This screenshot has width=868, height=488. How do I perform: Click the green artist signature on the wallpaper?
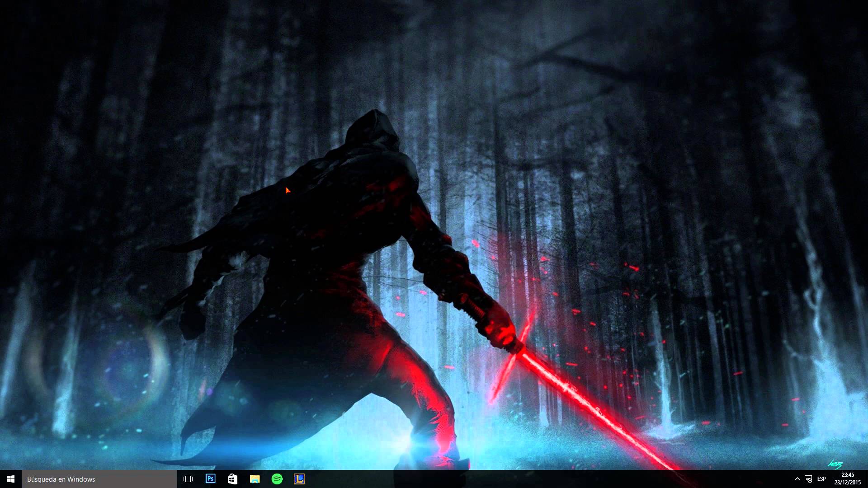click(x=835, y=464)
